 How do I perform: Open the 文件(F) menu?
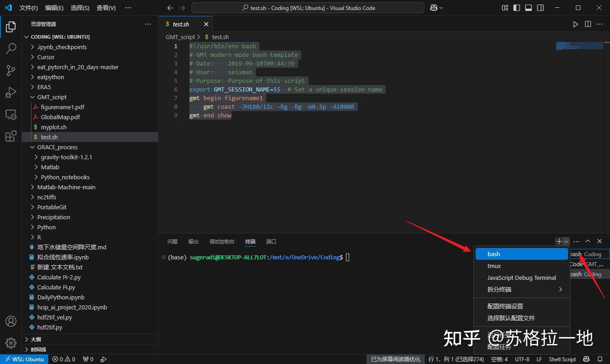click(x=29, y=7)
